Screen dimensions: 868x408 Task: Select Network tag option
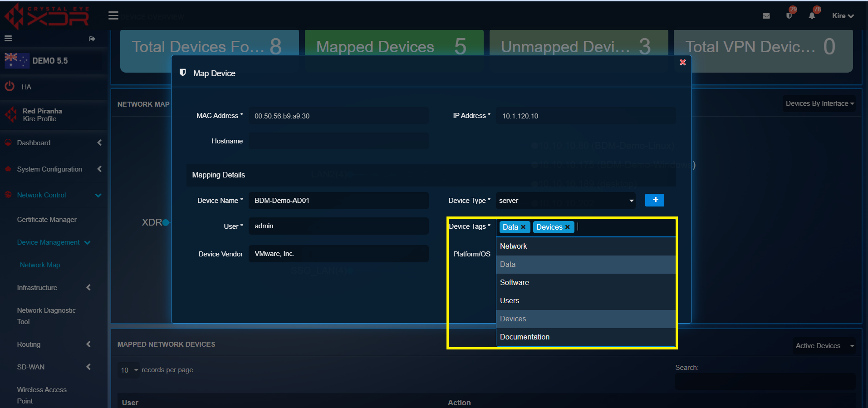tap(586, 246)
